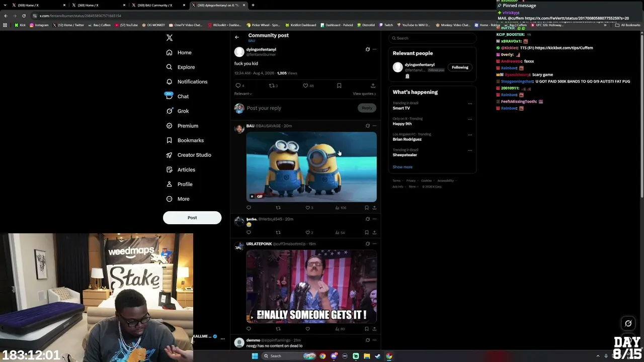Open Explore via its magnifier icon
644x362 pixels.
pyautogui.click(x=170, y=67)
